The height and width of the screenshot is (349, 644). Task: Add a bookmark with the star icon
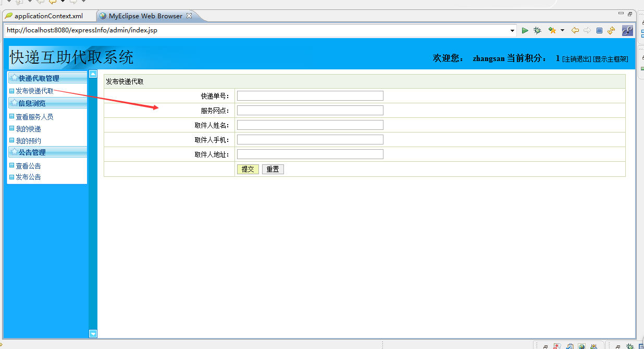pos(552,30)
